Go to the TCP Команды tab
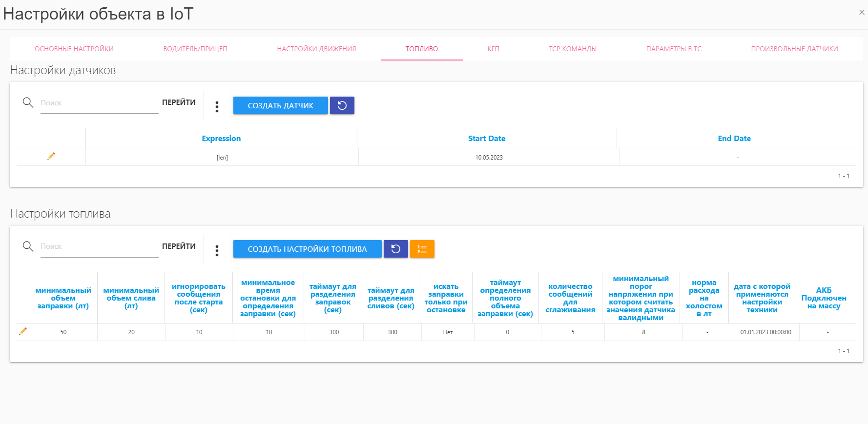Screen dimensions: 868x424 [573, 49]
